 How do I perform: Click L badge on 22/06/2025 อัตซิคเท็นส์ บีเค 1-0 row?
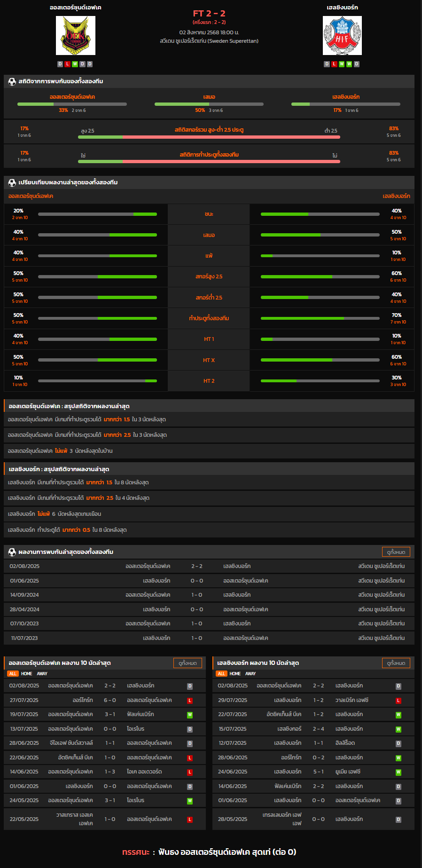click(x=190, y=758)
